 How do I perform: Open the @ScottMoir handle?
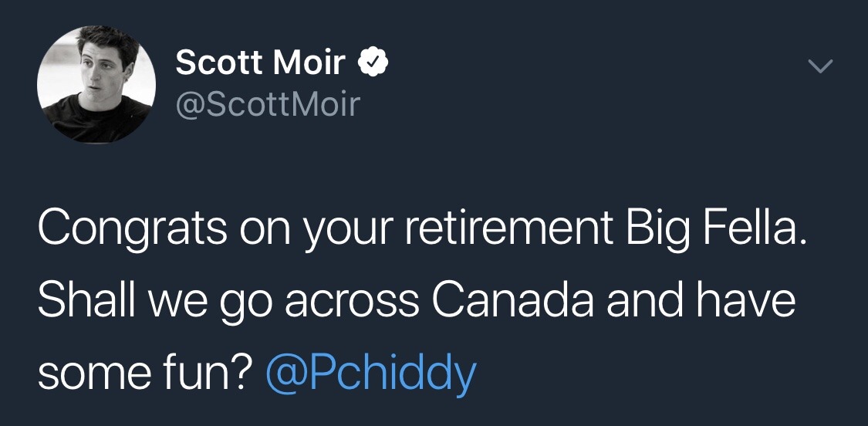(268, 103)
